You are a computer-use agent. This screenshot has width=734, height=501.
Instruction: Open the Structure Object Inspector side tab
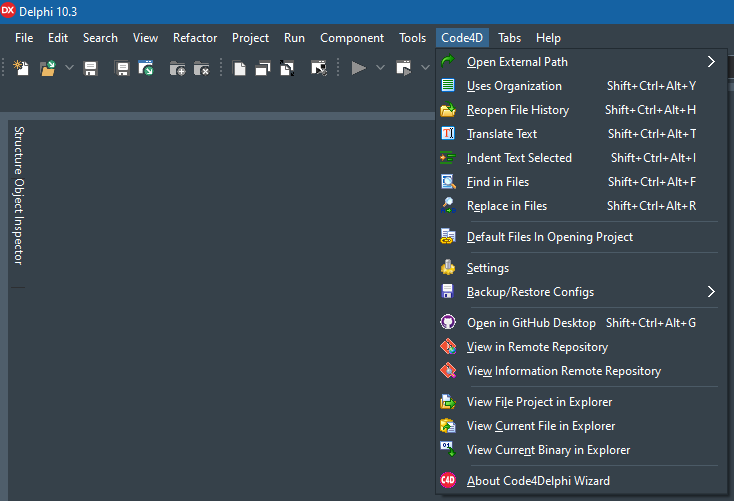(18, 195)
